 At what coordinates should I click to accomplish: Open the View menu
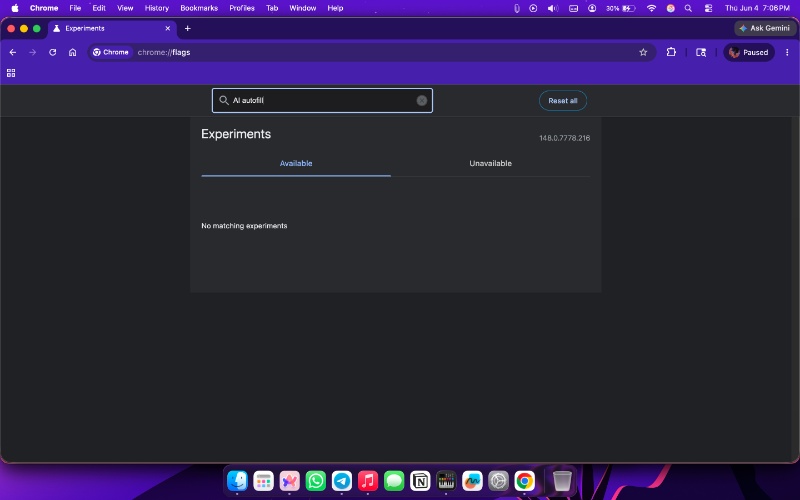pos(125,8)
